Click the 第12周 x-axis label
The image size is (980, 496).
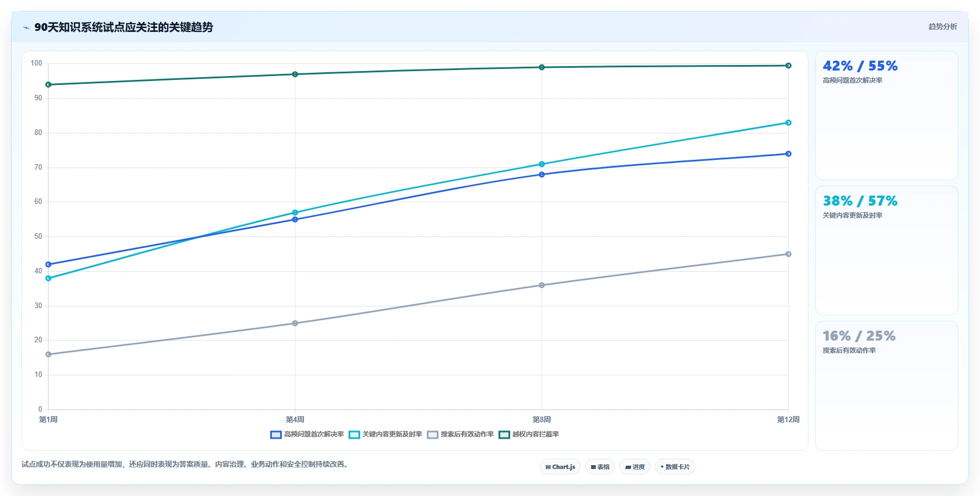point(788,420)
